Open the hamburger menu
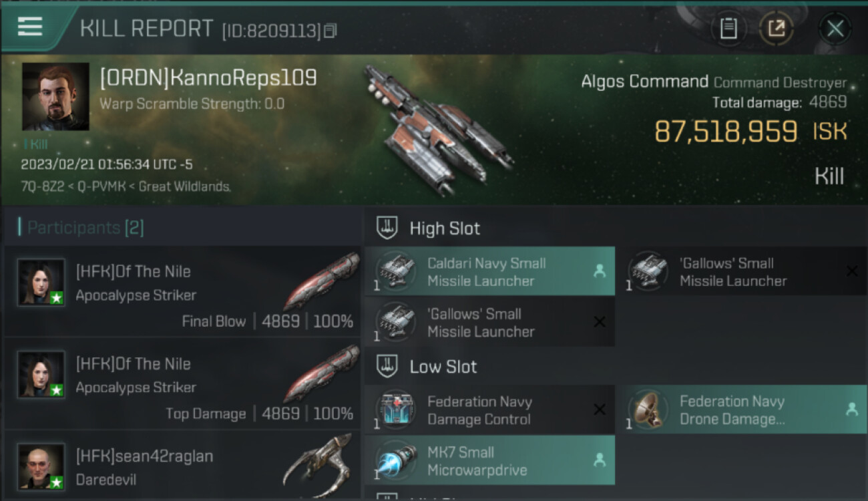 coord(30,27)
